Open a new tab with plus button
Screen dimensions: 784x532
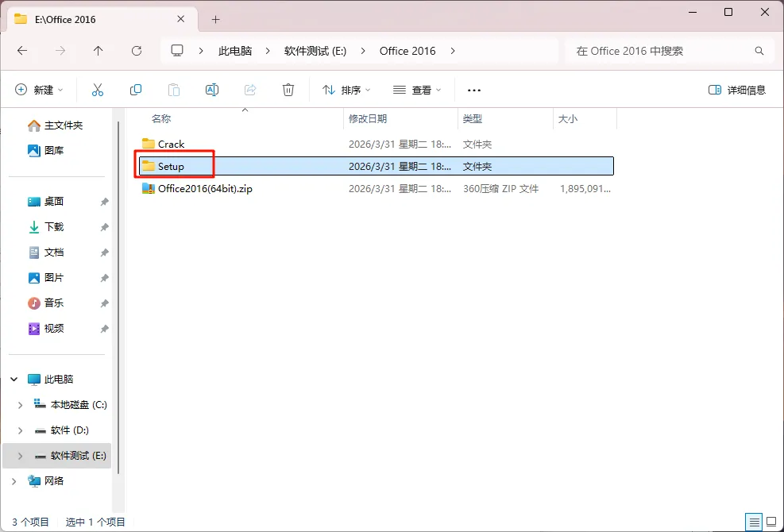click(215, 20)
